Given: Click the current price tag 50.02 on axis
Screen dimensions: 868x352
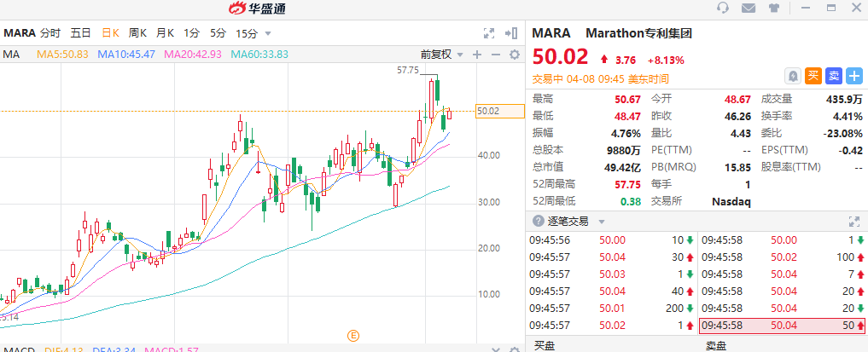Looking at the screenshot, I should click(x=499, y=111).
